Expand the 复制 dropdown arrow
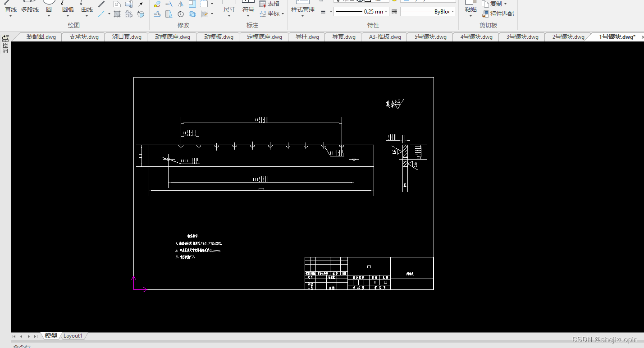This screenshot has height=348, width=644. [505, 4]
